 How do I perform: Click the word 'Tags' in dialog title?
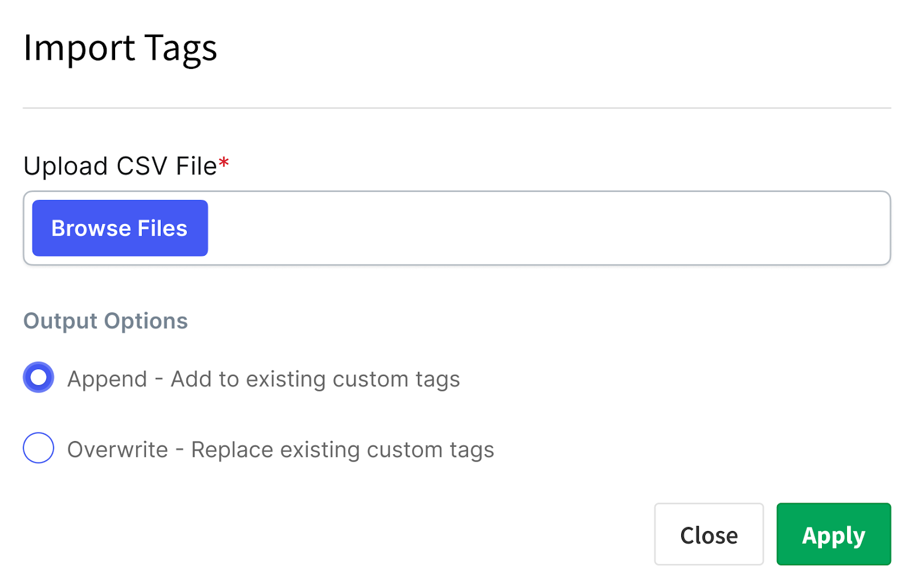pyautogui.click(x=181, y=48)
